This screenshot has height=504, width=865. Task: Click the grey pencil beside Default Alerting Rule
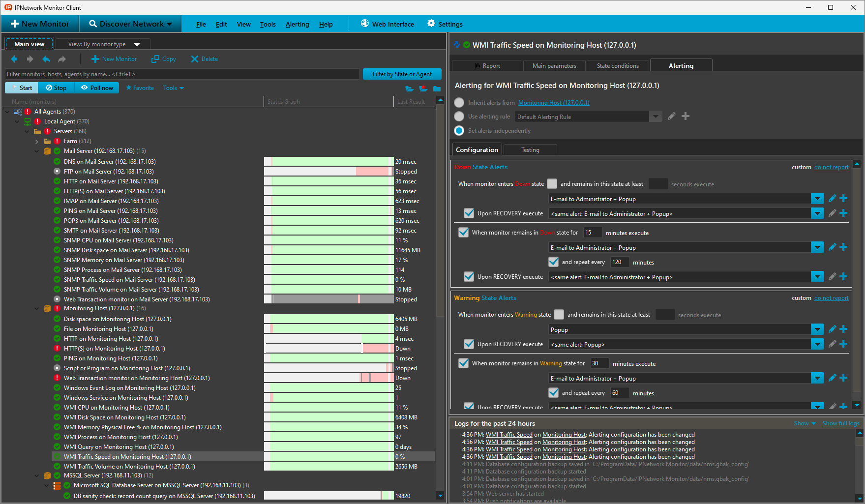click(x=671, y=117)
